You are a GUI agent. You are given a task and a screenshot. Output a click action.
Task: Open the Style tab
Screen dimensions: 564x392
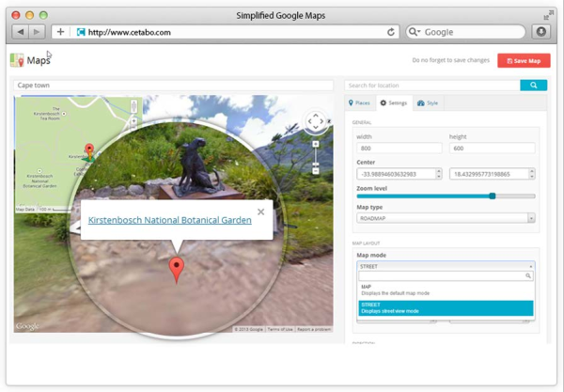pos(428,102)
